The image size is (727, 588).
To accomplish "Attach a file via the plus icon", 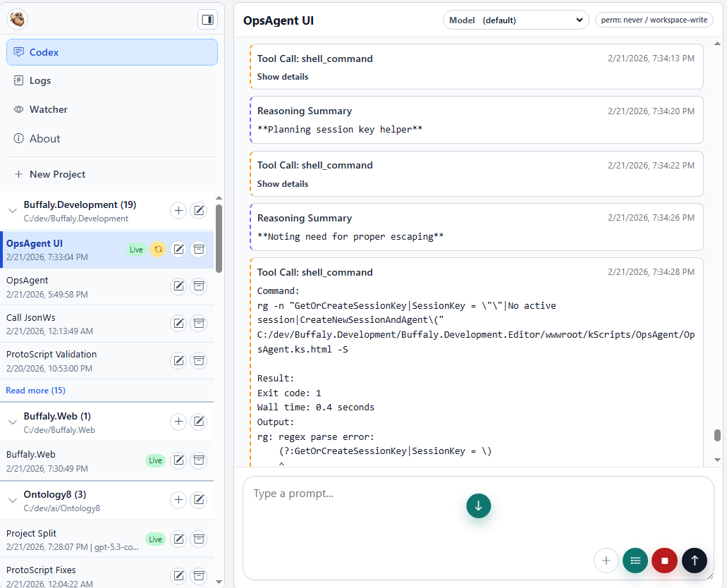I will point(606,560).
